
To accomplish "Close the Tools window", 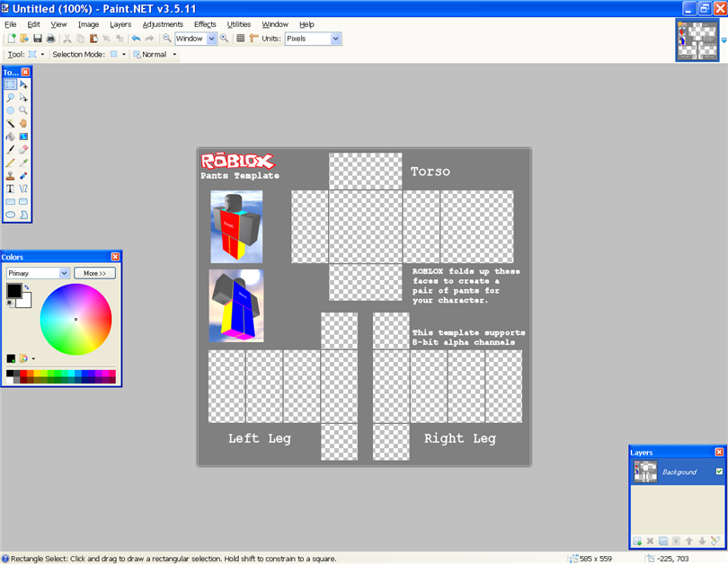I will click(x=25, y=73).
